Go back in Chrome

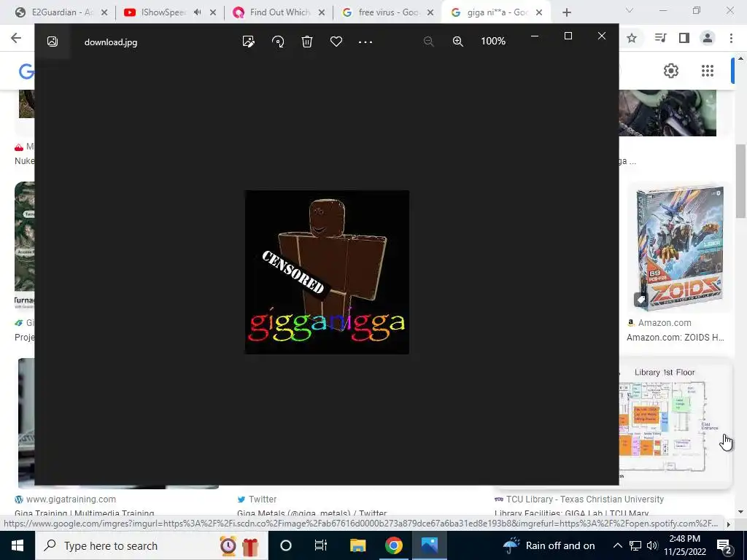(16, 38)
